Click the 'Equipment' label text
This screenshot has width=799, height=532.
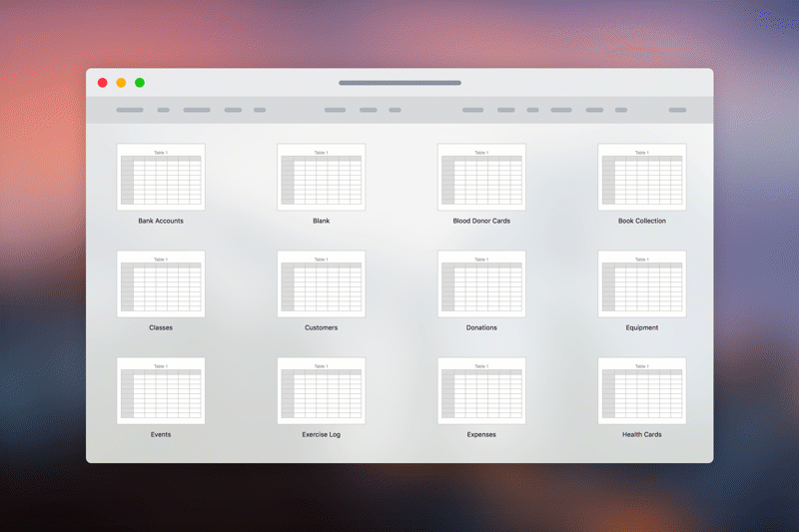642,327
